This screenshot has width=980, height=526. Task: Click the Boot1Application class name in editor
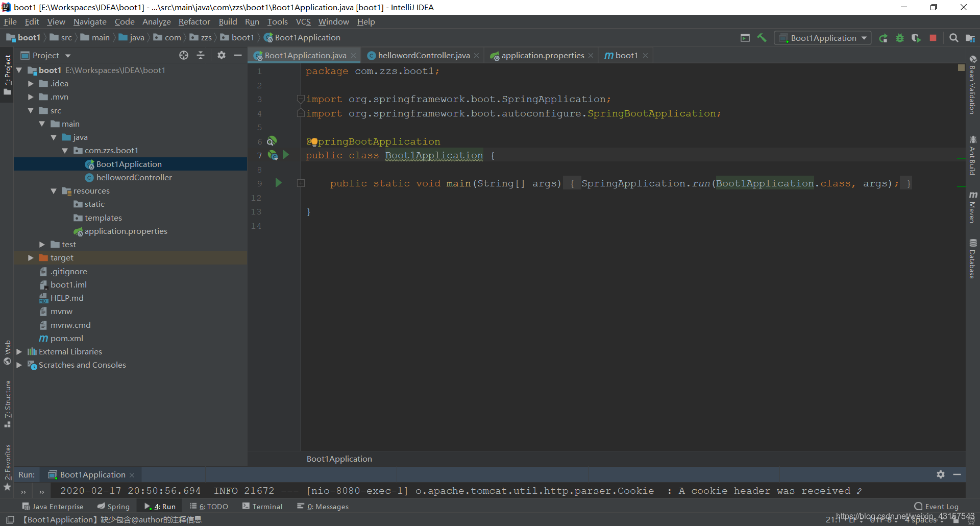[434, 155]
